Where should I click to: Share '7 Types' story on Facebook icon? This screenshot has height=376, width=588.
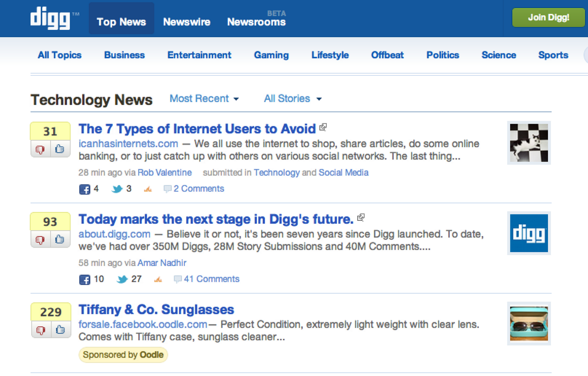85,189
